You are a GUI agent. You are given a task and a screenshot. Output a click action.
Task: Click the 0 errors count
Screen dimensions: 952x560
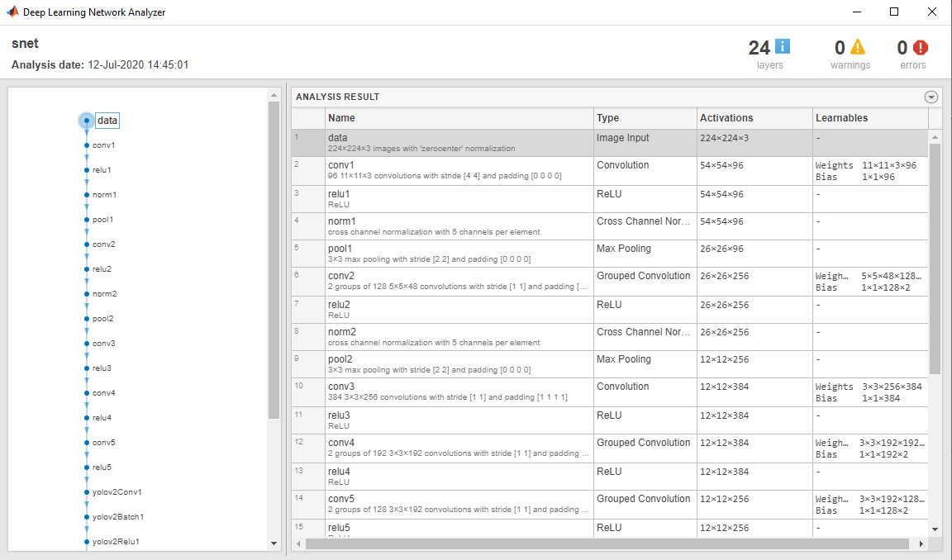(902, 47)
